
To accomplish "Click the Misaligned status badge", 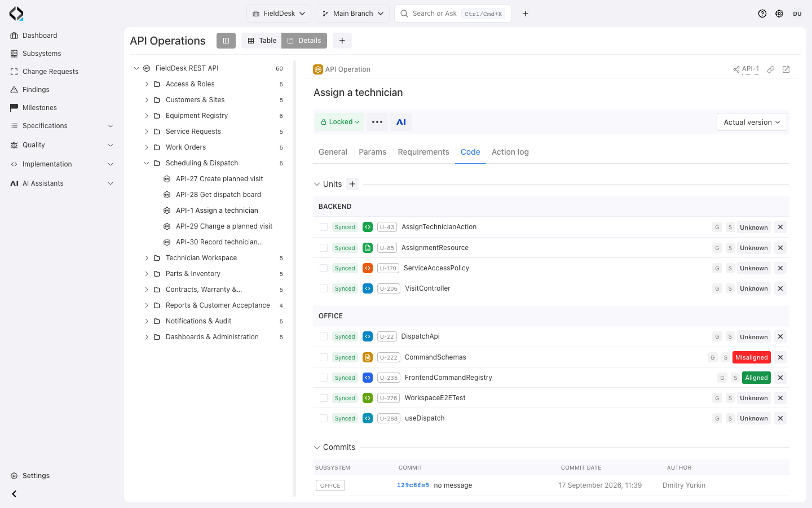I will click(x=751, y=357).
